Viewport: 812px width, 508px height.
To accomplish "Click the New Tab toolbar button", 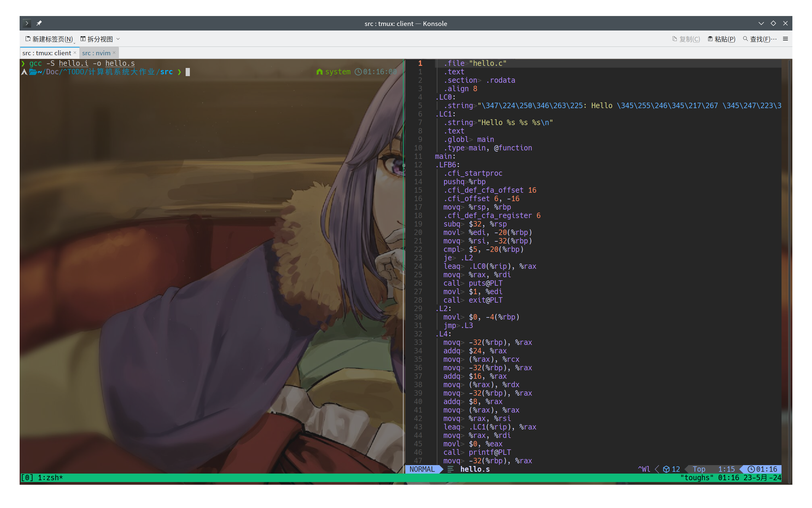I will 49,39.
